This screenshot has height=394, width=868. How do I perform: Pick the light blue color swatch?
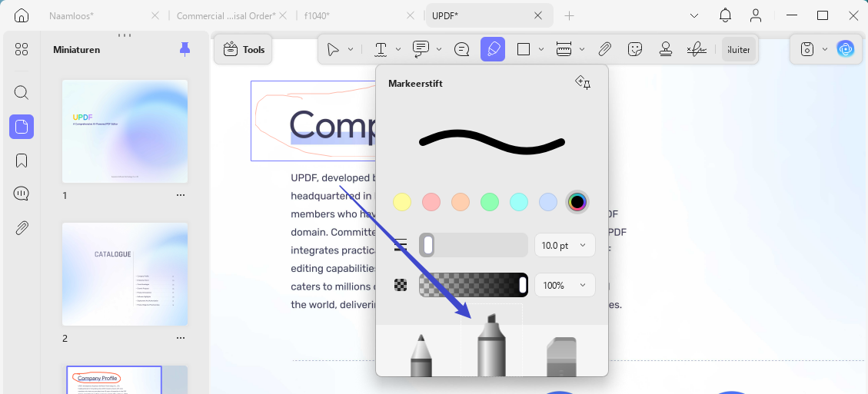(x=548, y=202)
